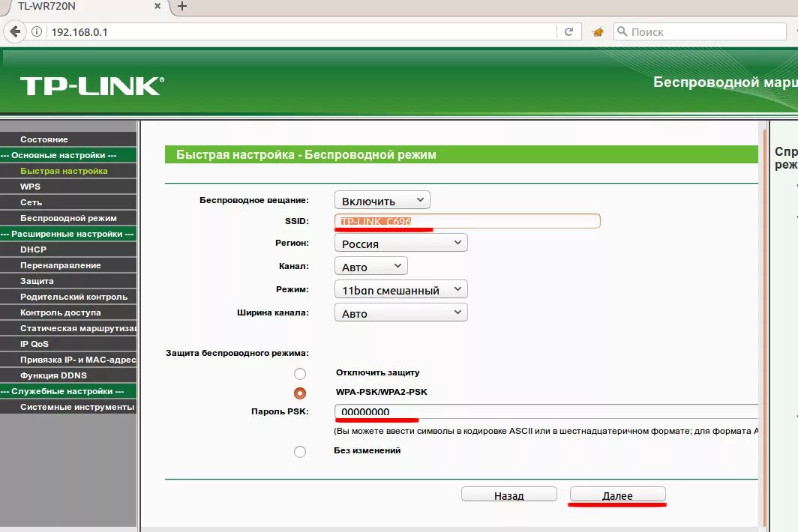This screenshot has width=798, height=532.
Task: Click the Далее button
Action: (x=617, y=495)
